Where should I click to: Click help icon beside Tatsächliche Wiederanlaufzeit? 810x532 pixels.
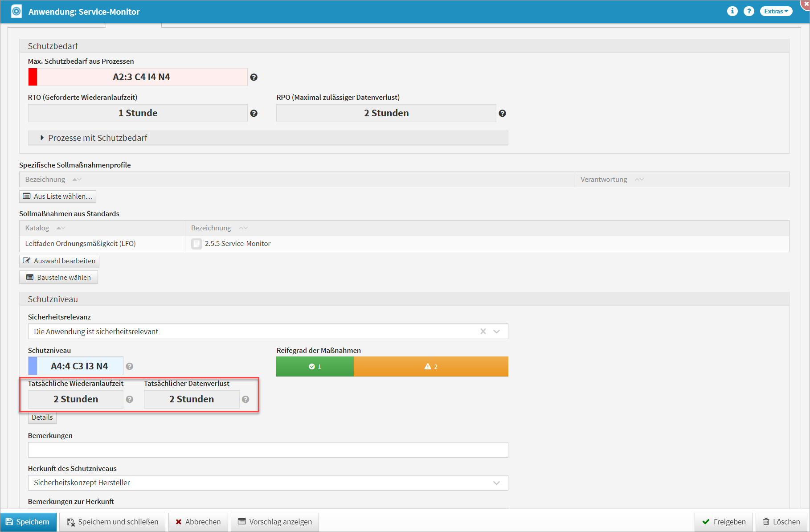pos(130,399)
